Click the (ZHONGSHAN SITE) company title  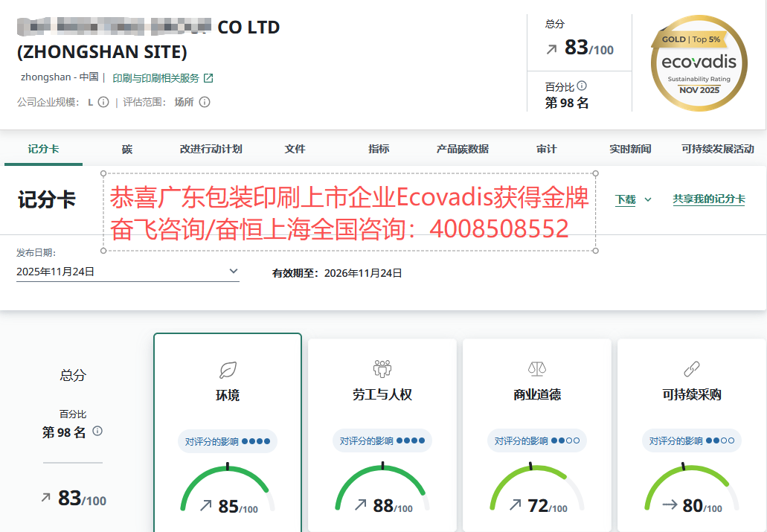click(102, 52)
